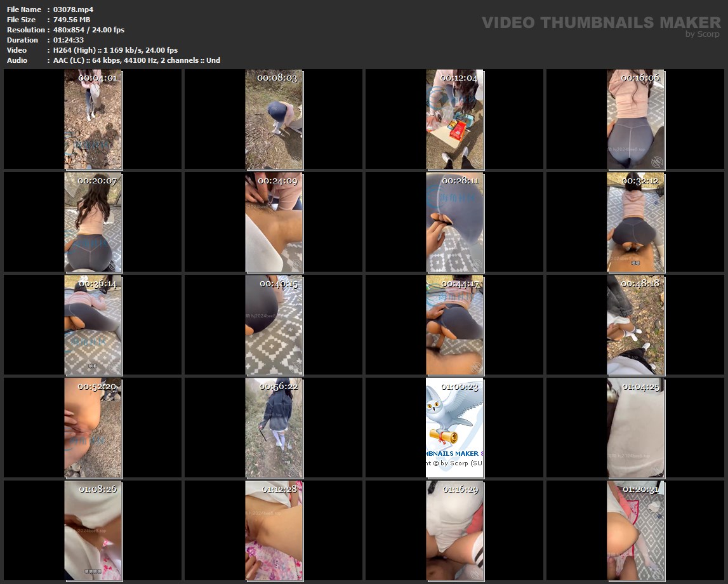Select the thumbnail at 00:40:15
The image size is (728, 584).
pyautogui.click(x=274, y=325)
